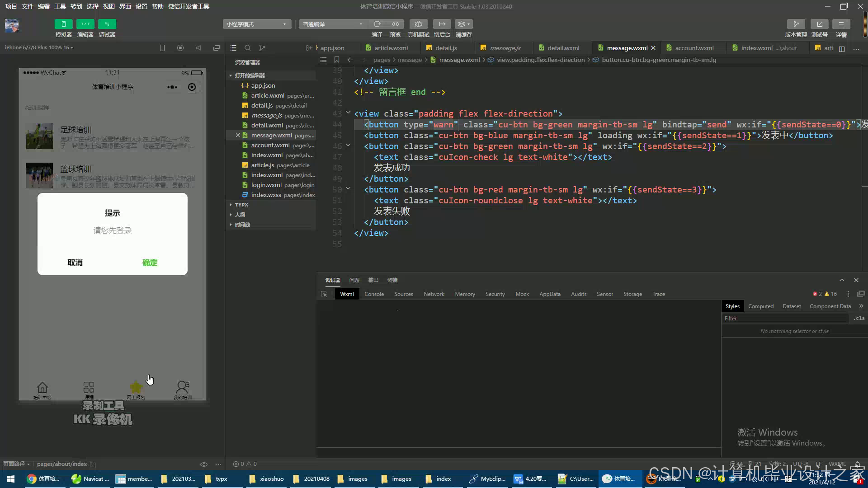This screenshot has width=868, height=488.
Task: Click the Styles filter input field
Action: 786,319
